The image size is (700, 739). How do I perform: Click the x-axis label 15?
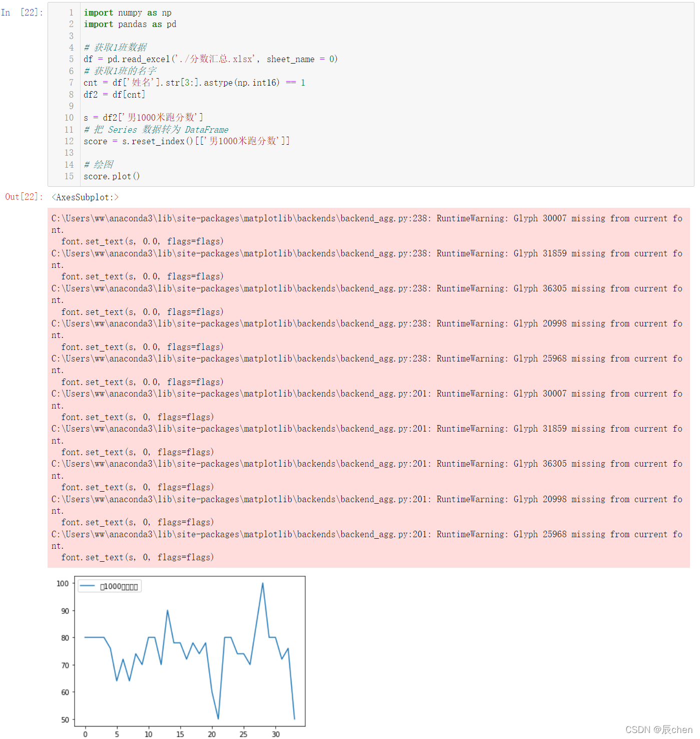click(180, 734)
